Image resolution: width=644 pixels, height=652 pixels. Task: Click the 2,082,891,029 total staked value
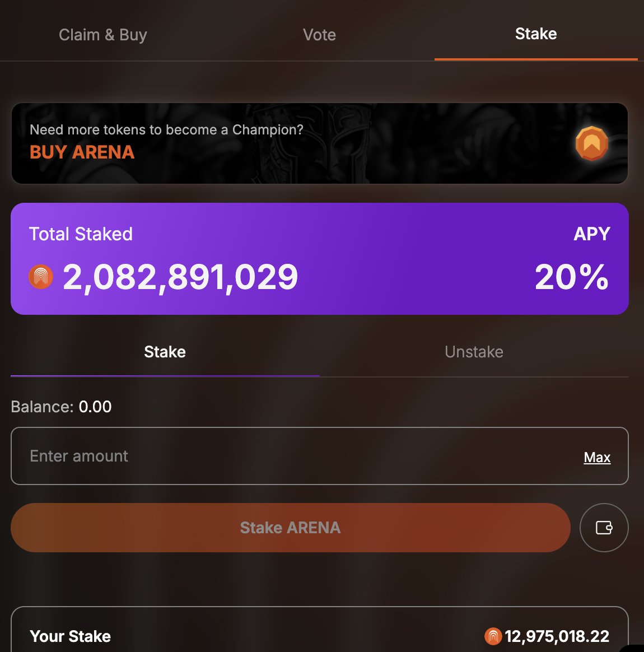[x=180, y=277]
